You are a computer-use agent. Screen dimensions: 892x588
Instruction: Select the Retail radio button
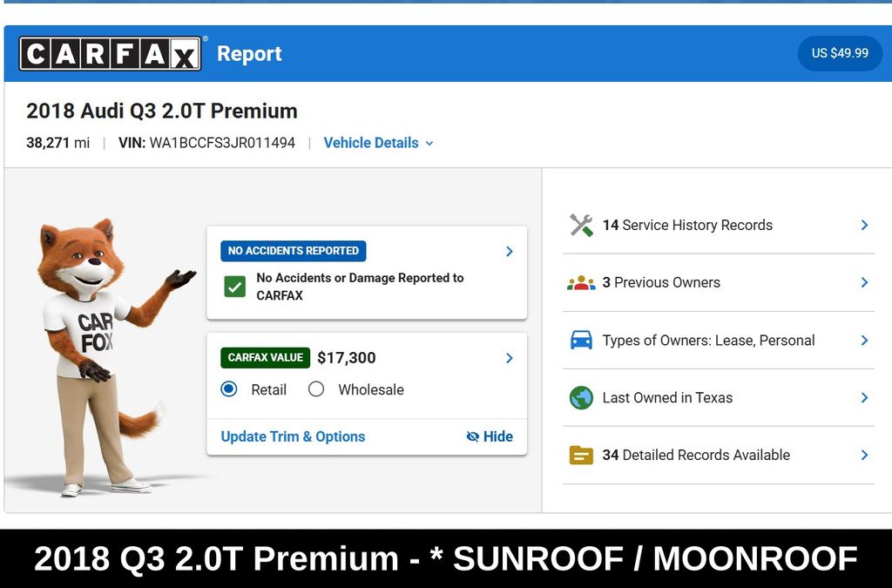pos(229,389)
